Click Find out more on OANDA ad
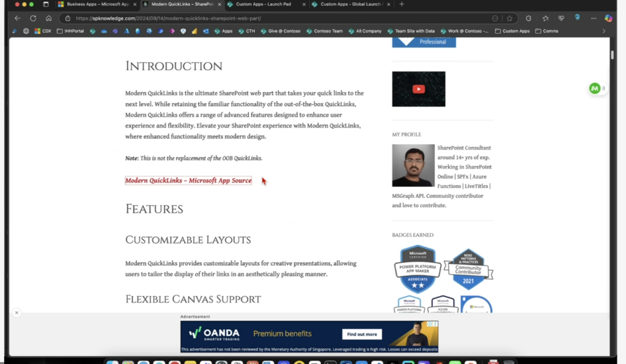This screenshot has width=626, height=364. click(x=362, y=334)
